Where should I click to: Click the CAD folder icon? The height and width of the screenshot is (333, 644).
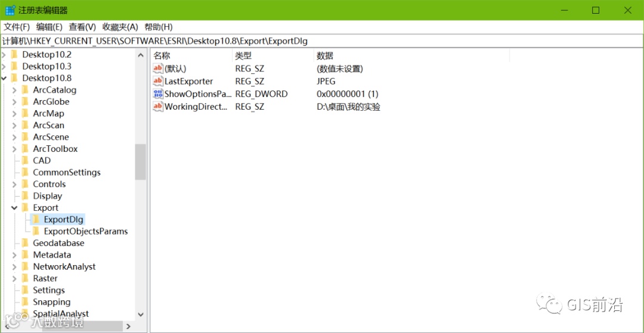(25, 161)
